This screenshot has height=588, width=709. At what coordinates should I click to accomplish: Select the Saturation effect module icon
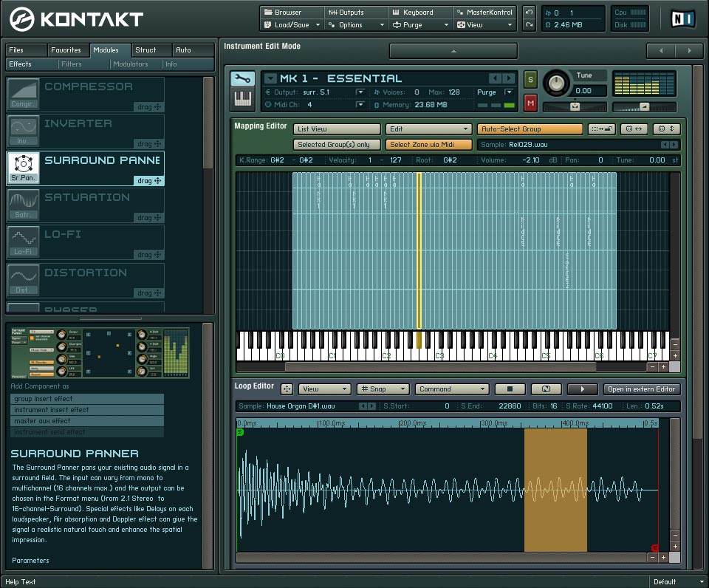click(x=23, y=204)
